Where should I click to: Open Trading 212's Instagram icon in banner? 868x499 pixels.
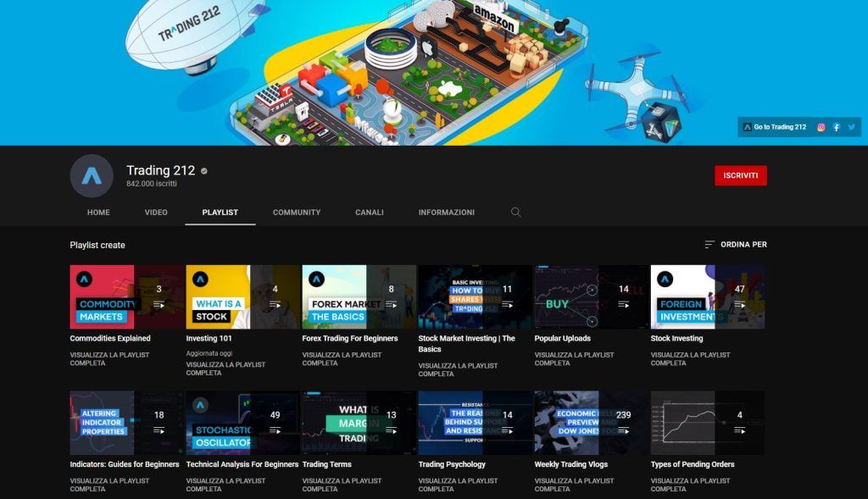[821, 127]
